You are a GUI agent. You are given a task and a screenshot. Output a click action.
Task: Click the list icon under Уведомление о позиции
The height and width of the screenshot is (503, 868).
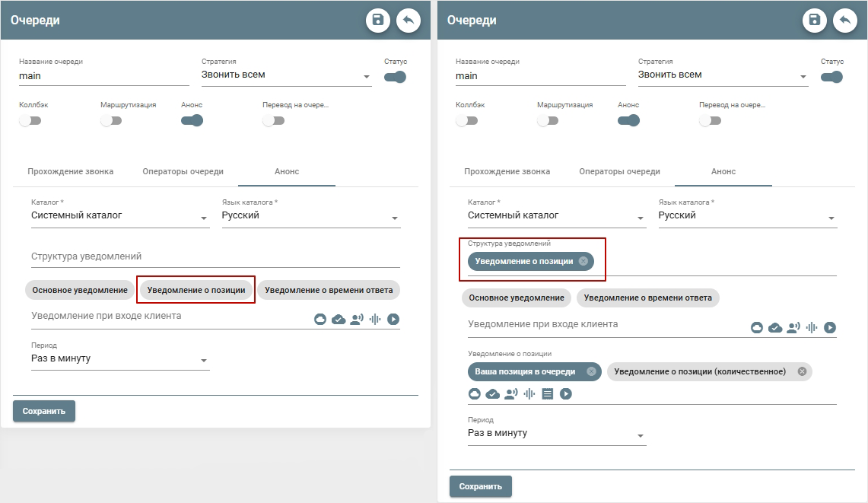click(548, 393)
